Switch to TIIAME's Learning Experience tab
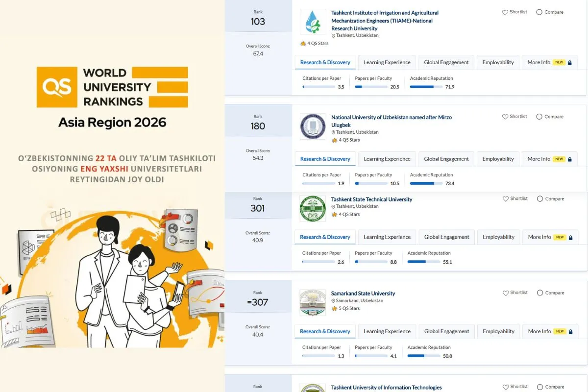This screenshot has width=588, height=392. pos(387,62)
